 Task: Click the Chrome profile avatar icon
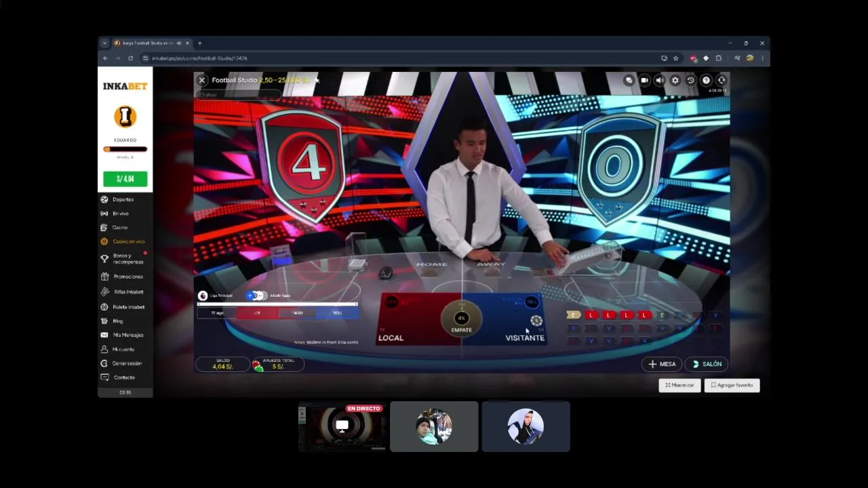click(749, 58)
